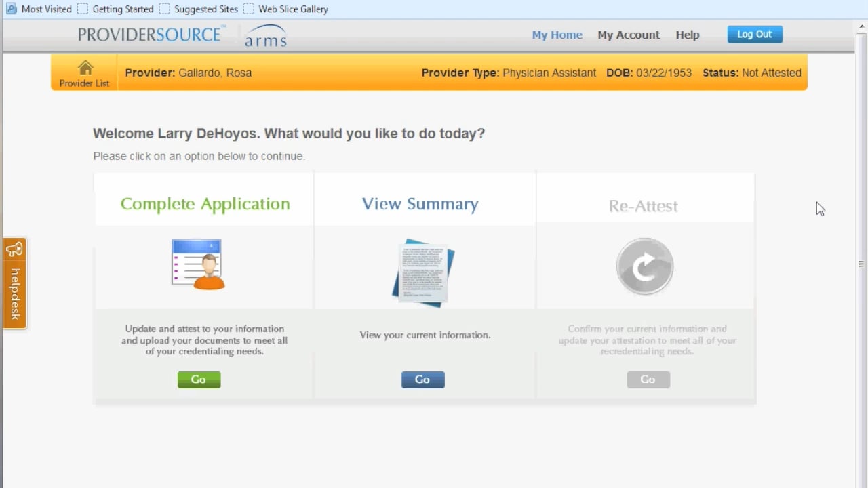Image resolution: width=868 pixels, height=488 pixels.
Task: Open the Suggested Sites bookmark
Action: [x=199, y=9]
